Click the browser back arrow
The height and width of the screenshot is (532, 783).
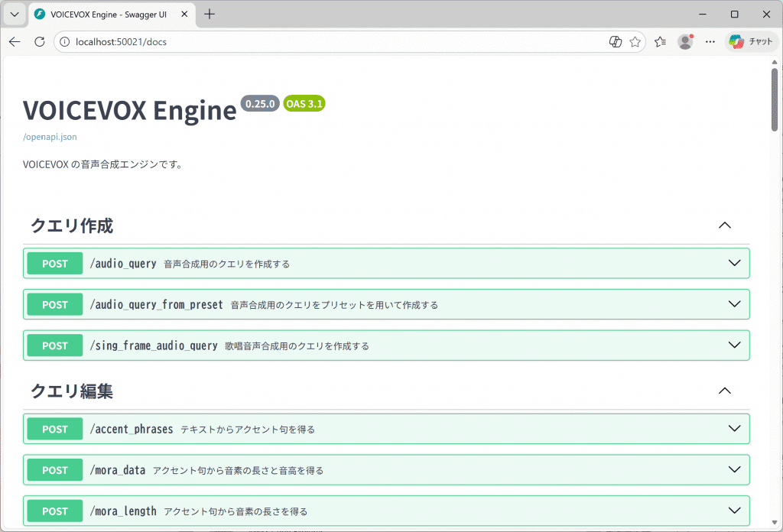click(x=15, y=42)
